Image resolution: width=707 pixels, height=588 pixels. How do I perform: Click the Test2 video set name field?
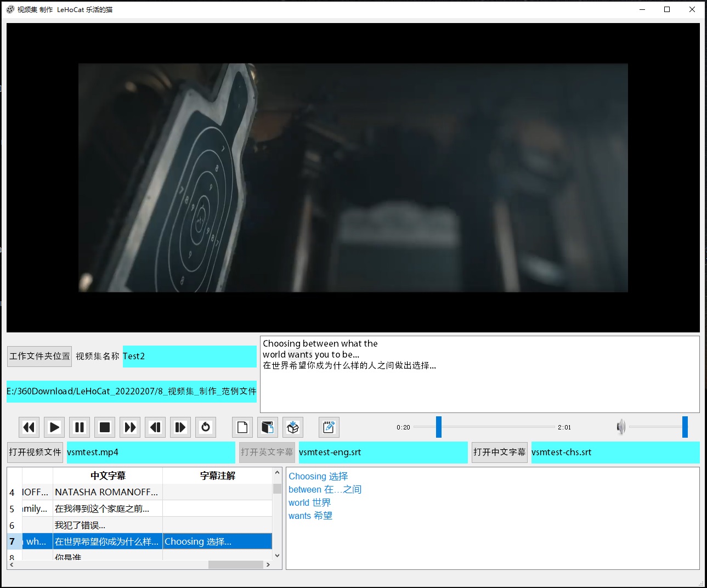click(x=190, y=357)
